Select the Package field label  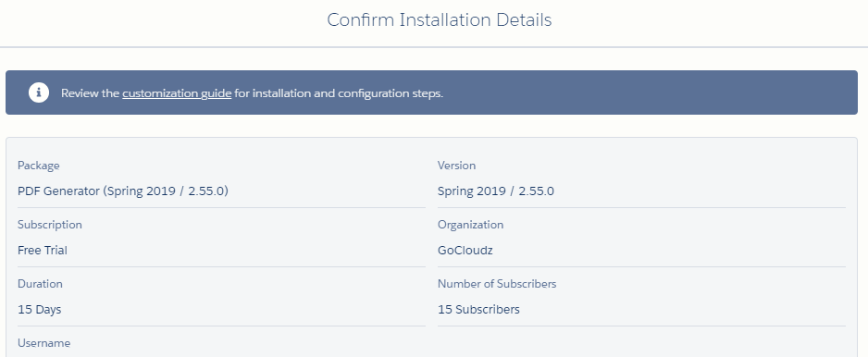click(x=38, y=166)
